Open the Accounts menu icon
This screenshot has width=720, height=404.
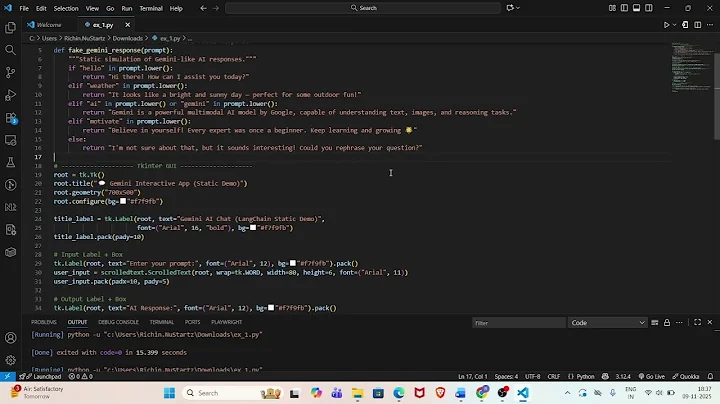pos(10,338)
